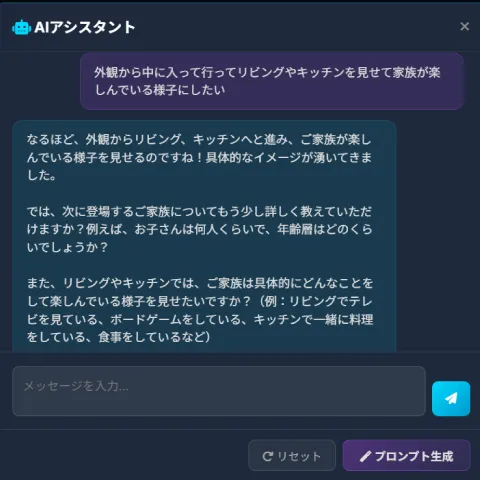Screen dimensions: 480x480
Task: Click the robot icon beside AIアシスタント
Action: point(21,27)
